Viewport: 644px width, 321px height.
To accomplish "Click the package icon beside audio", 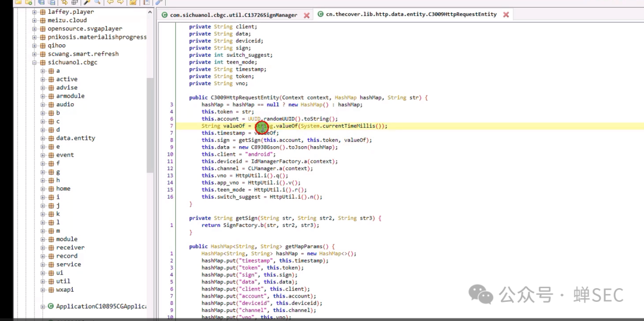I will click(51, 104).
